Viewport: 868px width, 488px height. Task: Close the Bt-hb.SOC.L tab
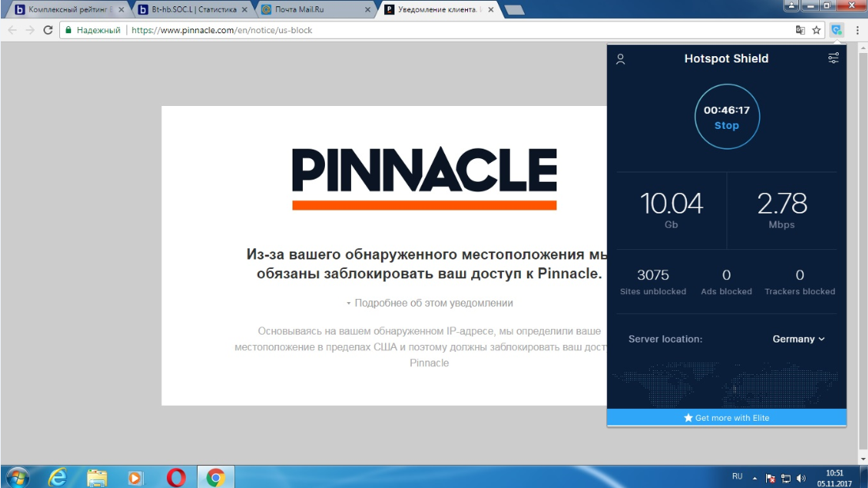click(244, 9)
